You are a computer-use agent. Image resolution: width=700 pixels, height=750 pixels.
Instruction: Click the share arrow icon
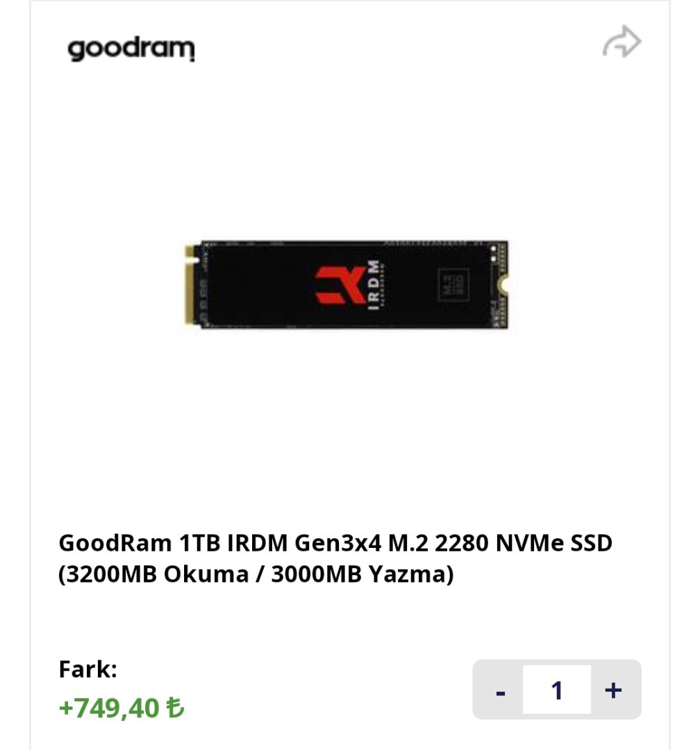tap(622, 42)
